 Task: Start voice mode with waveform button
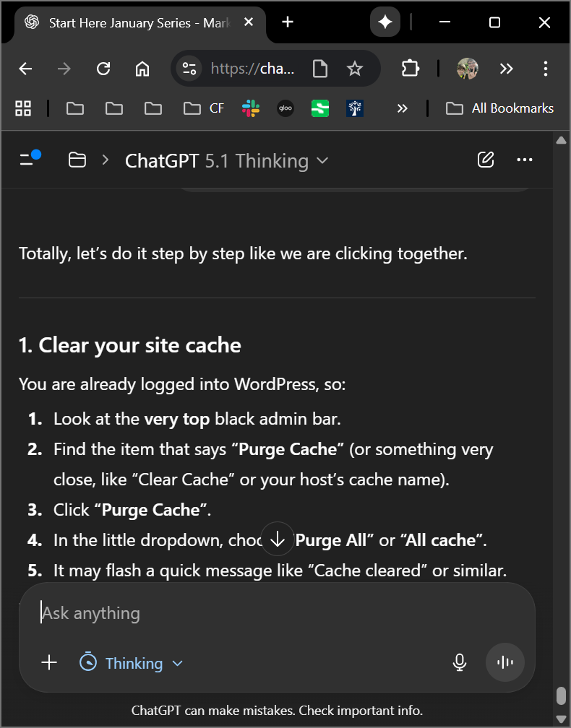[x=505, y=662]
